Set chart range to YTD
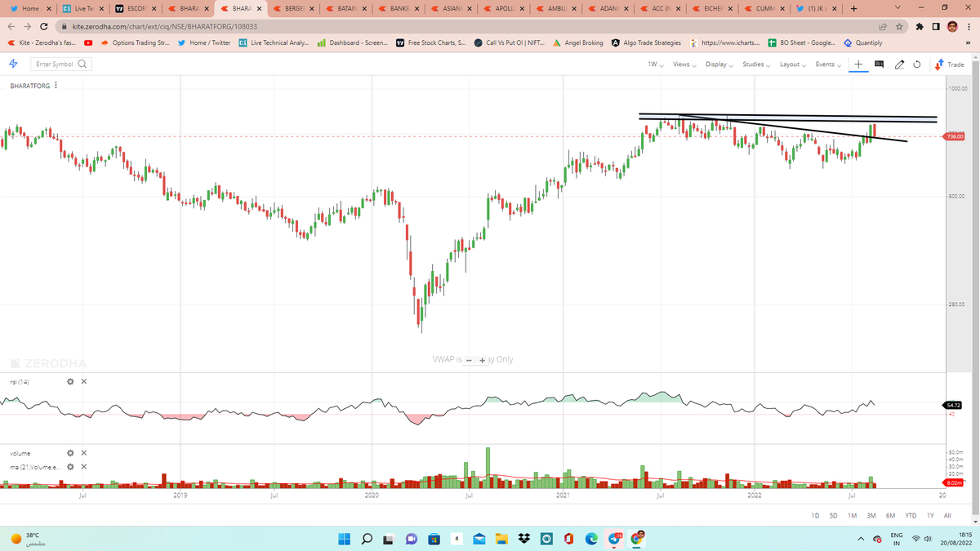Viewport: 980px width, 551px height. 911,516
